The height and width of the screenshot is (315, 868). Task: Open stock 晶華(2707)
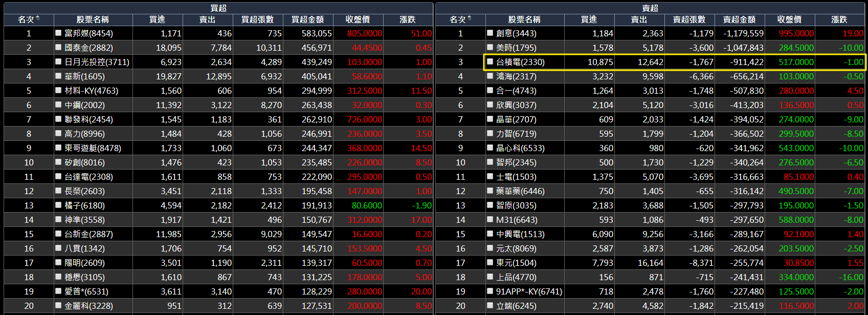(517, 119)
